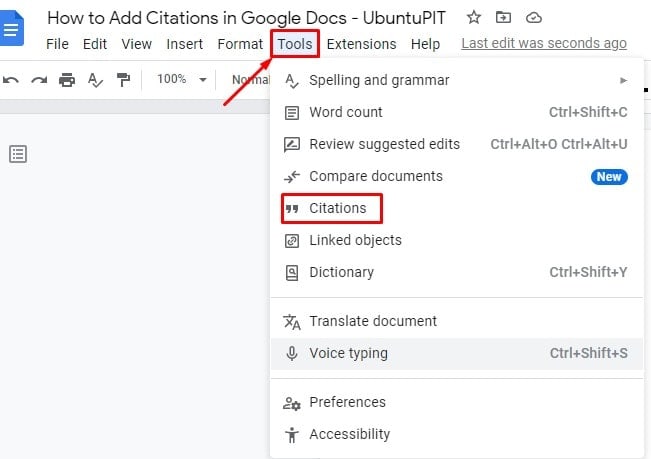Viewport: 651px width, 459px height.
Task: Select Linked objects
Action: [x=457, y=240]
